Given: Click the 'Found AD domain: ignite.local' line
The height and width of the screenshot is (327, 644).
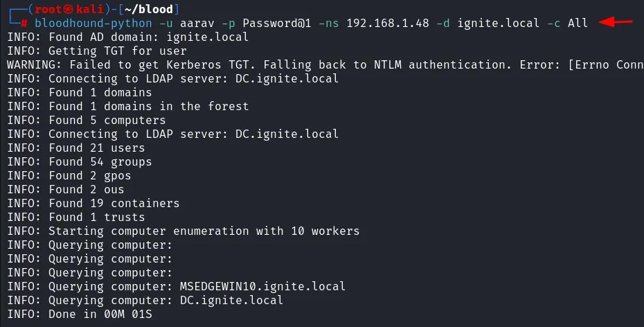Looking at the screenshot, I should pyautogui.click(x=127, y=37).
